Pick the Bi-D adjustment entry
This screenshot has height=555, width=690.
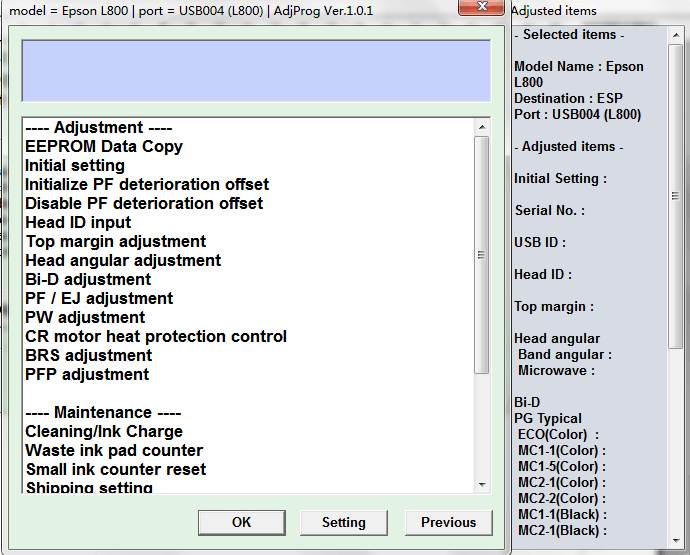point(88,280)
